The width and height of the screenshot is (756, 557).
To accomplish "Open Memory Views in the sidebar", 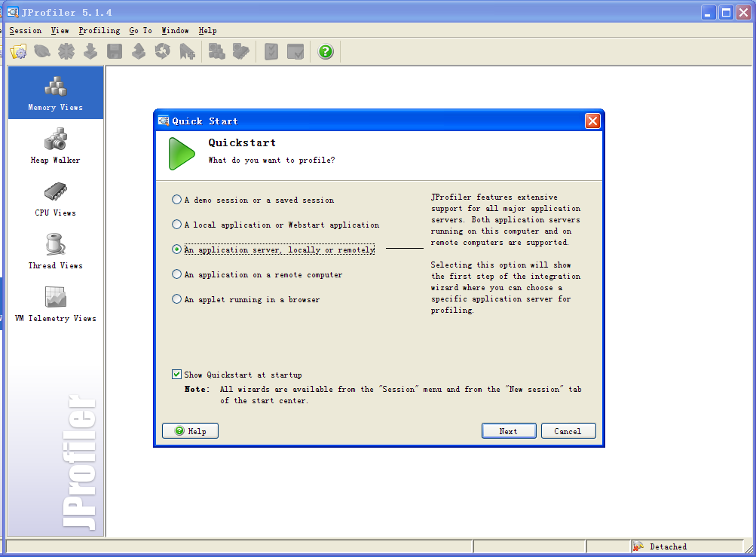I will [x=56, y=93].
